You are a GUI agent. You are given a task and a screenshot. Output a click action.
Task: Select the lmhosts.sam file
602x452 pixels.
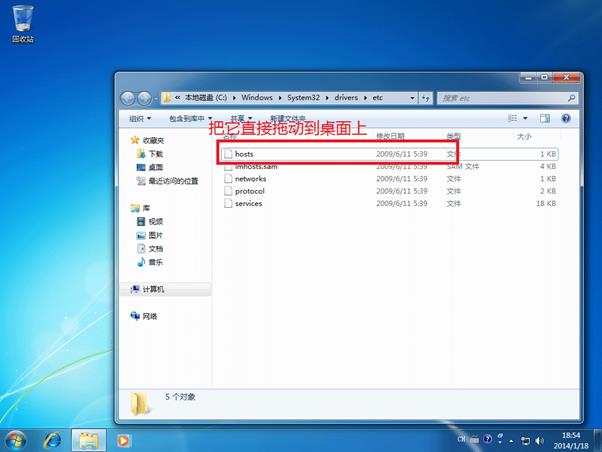(255, 166)
